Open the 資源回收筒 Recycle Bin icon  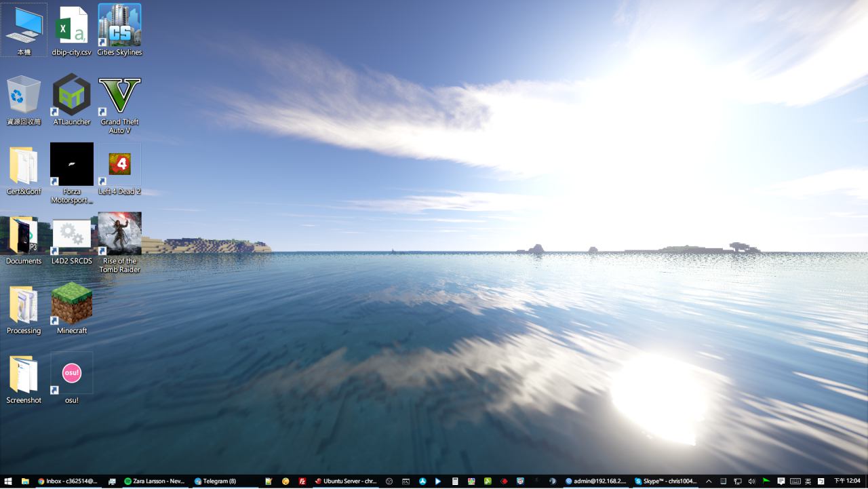pyautogui.click(x=24, y=100)
